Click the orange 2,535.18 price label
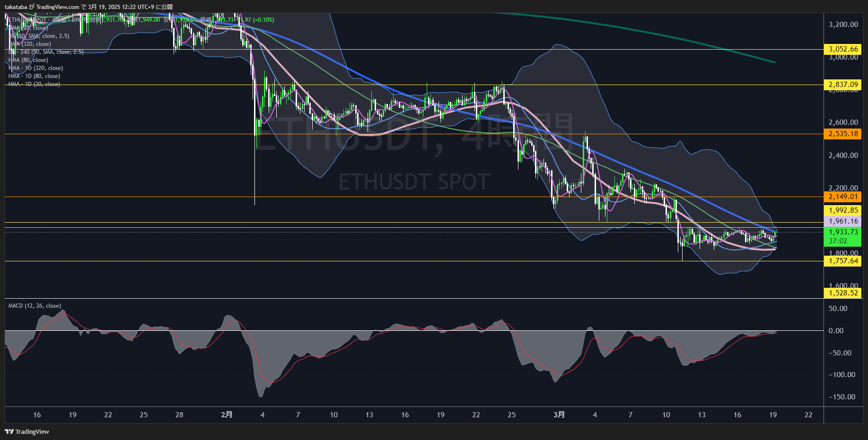Viewport: 868px width, 440px height. coord(843,134)
